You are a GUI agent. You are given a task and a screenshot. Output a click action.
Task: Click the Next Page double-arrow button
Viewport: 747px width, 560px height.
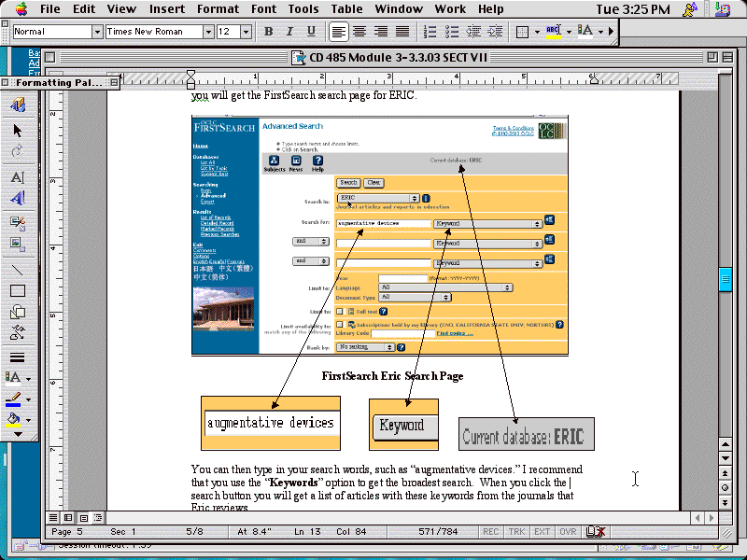[726, 502]
